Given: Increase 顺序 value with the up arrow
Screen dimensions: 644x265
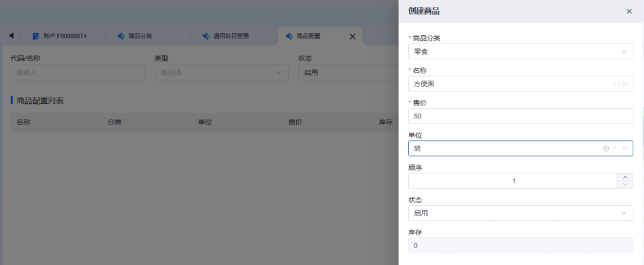Looking at the screenshot, I should click(625, 178).
